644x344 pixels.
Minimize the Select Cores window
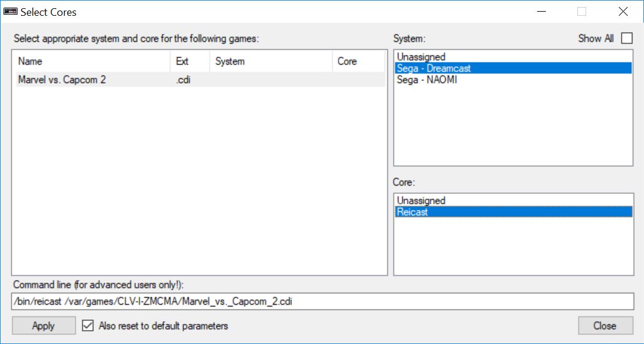click(x=541, y=12)
